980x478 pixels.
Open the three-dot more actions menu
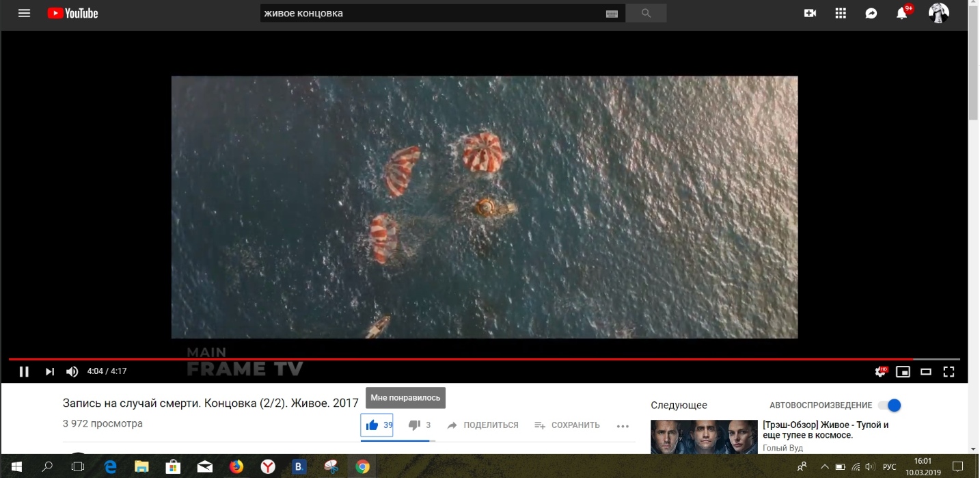coord(623,426)
